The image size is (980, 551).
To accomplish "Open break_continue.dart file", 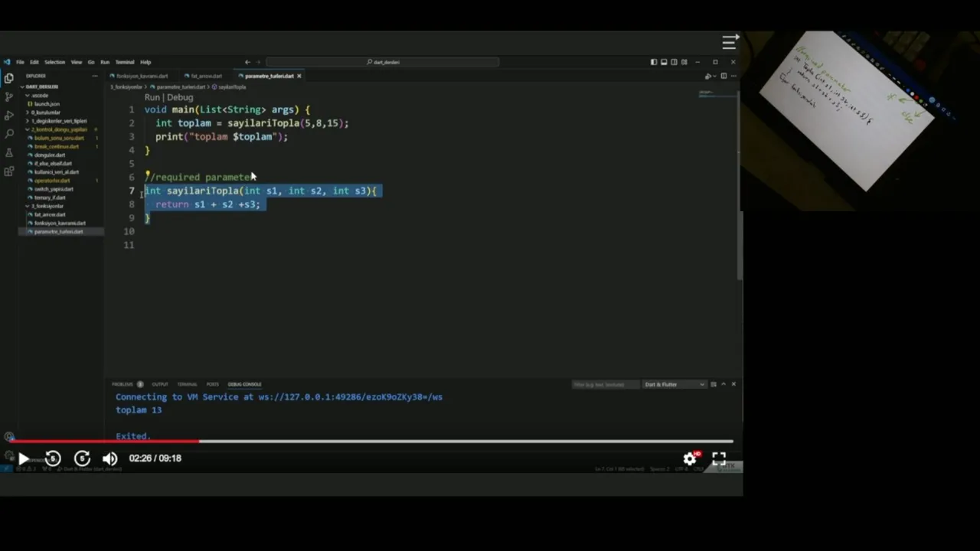I will [57, 146].
